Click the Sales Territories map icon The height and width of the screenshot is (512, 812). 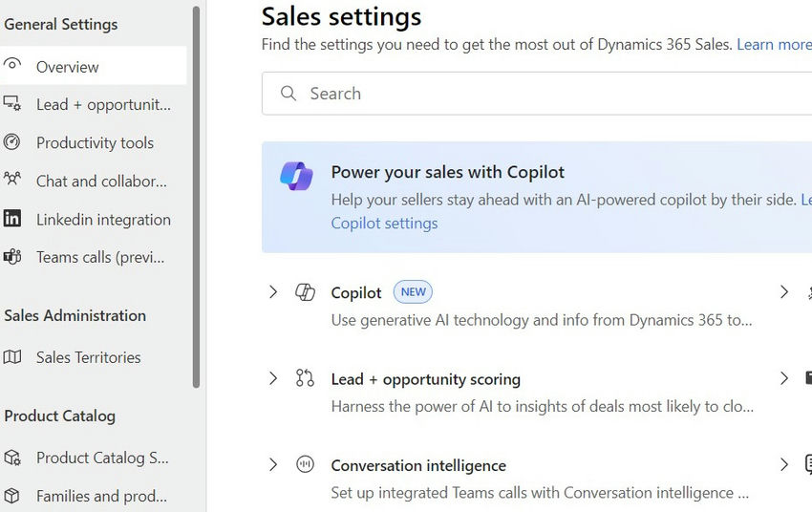point(11,356)
